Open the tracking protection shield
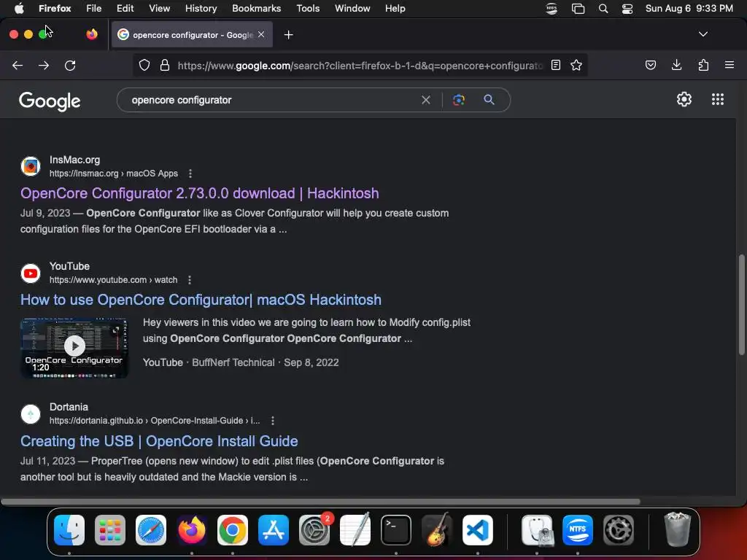Image resolution: width=747 pixels, height=560 pixels. [144, 65]
